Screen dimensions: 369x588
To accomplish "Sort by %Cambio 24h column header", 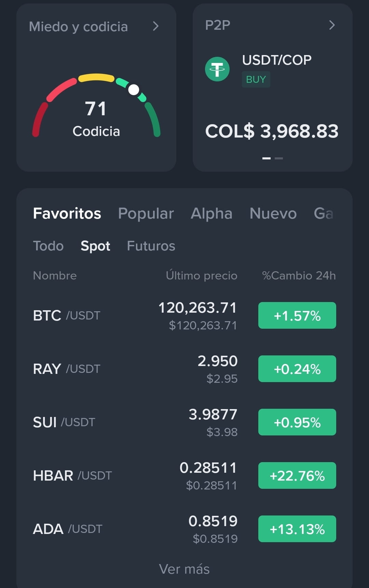I will click(x=299, y=275).
